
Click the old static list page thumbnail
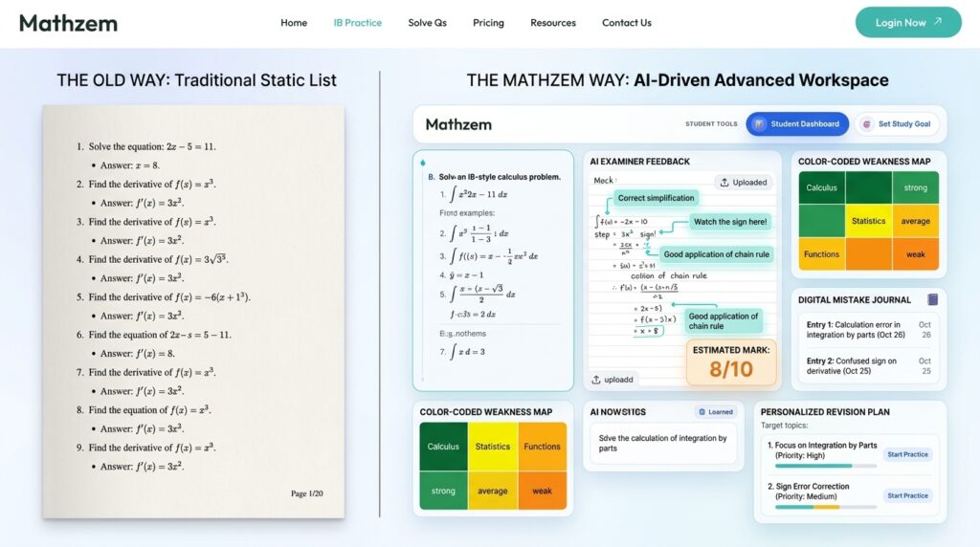(193, 312)
